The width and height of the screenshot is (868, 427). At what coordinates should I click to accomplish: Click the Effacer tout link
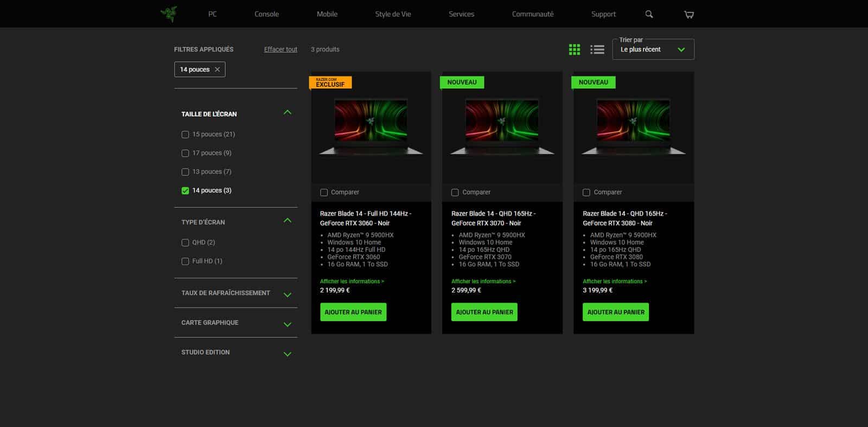coord(280,49)
